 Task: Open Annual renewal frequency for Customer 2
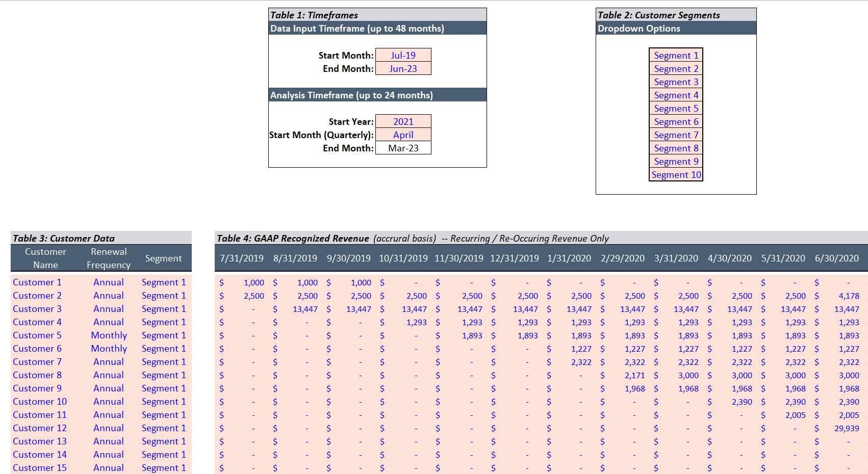(x=109, y=295)
